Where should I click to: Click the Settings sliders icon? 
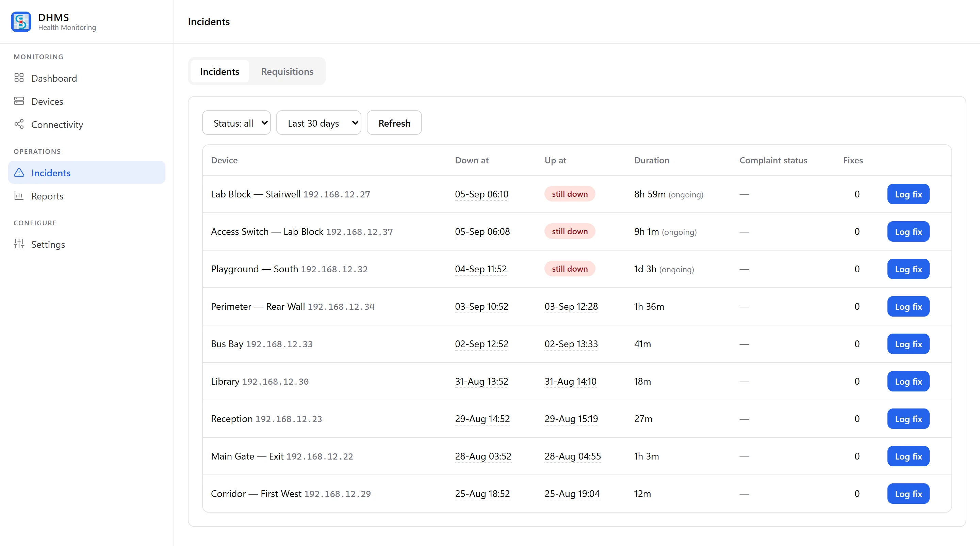tap(19, 244)
